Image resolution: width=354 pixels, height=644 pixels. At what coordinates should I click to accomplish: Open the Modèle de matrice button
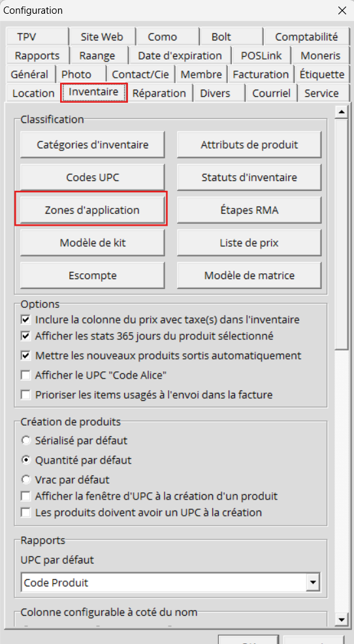pos(249,275)
